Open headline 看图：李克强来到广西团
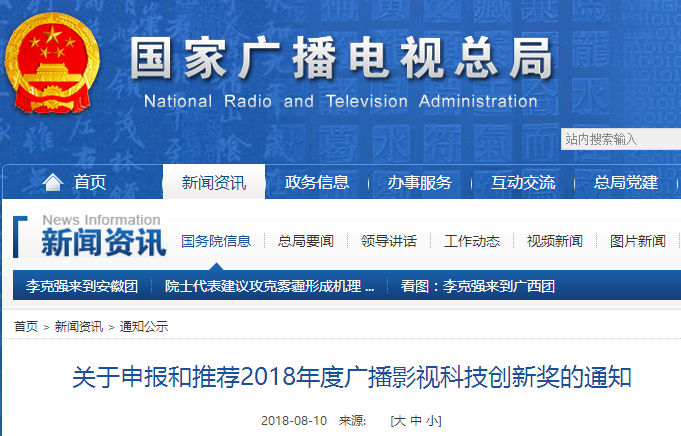 click(477, 286)
